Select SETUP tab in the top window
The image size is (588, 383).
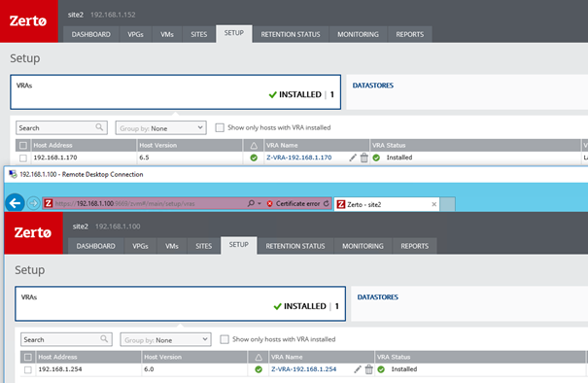234,33
